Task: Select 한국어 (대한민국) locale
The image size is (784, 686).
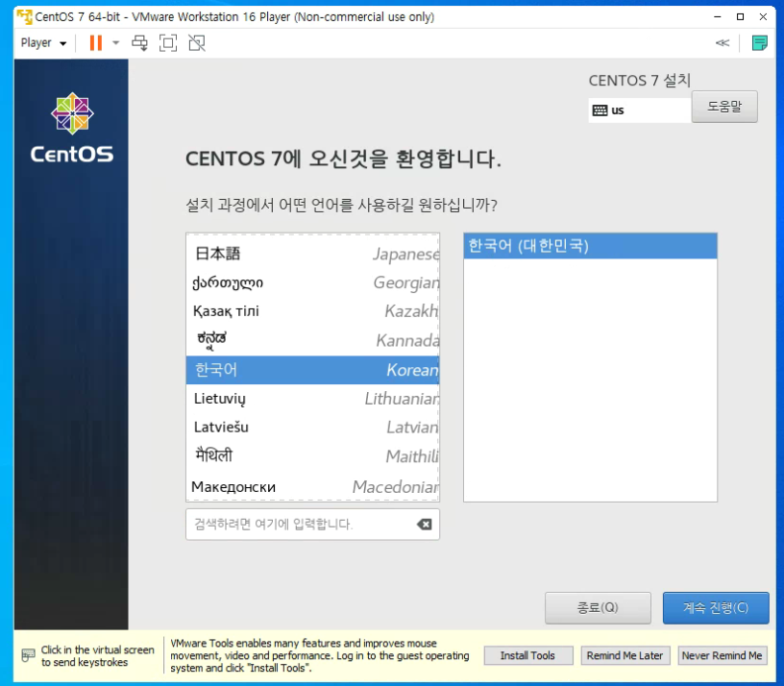Action: pos(590,246)
